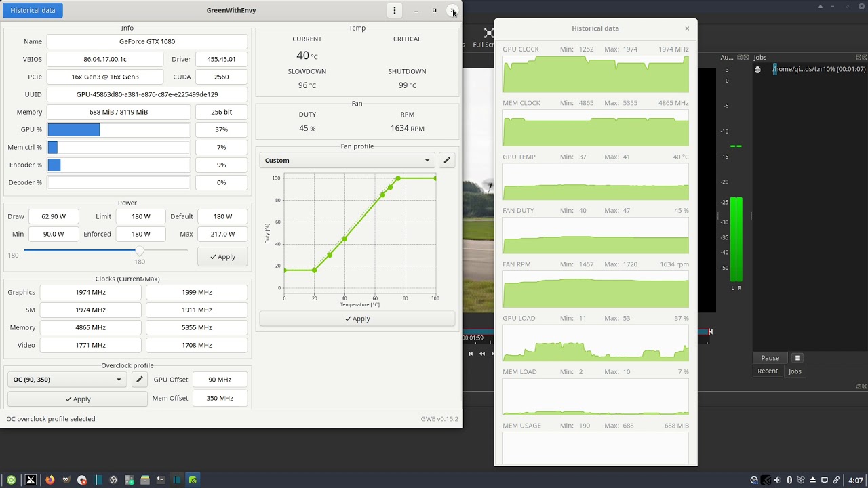Screen dimensions: 868x488
Task: Edit the overclock profile with pencil icon
Action: coord(139,380)
